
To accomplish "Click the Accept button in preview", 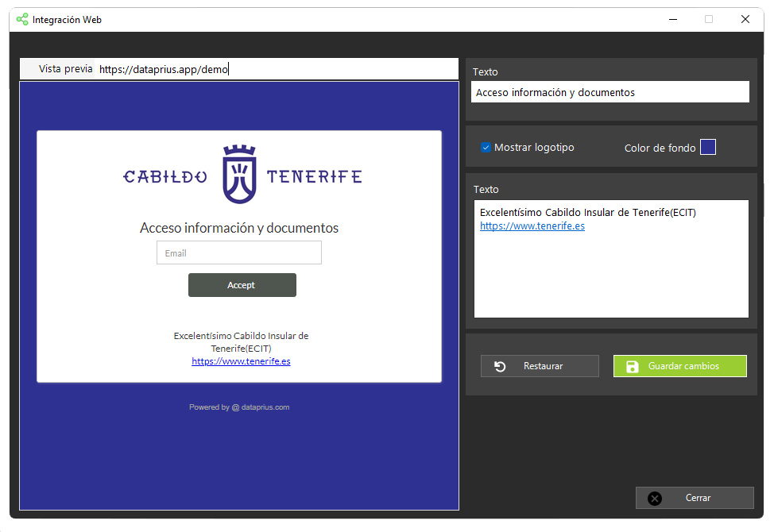I will [242, 285].
